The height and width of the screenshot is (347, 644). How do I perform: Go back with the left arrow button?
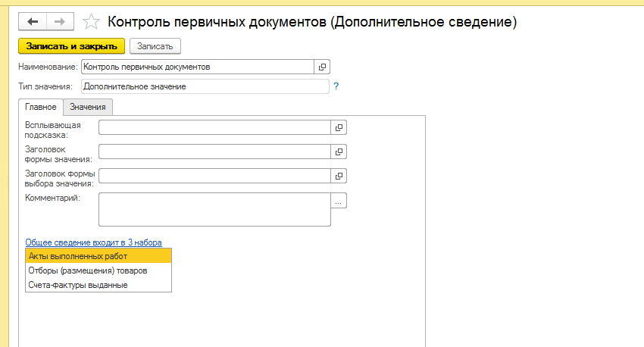[x=33, y=22]
